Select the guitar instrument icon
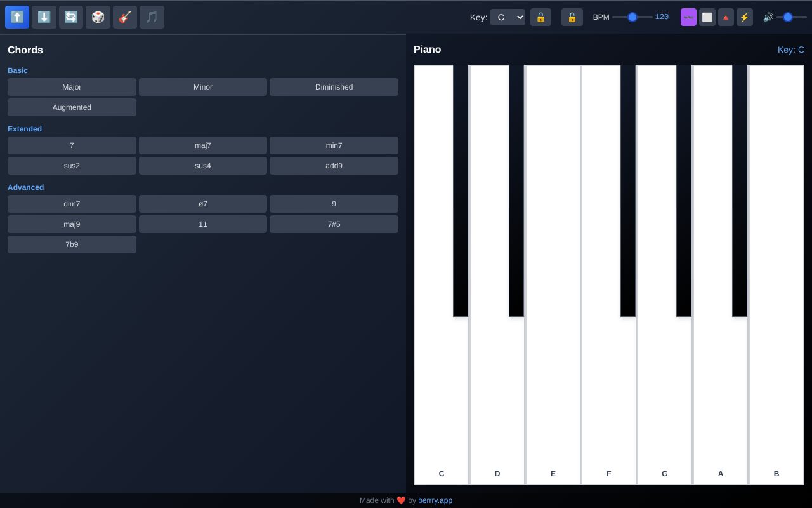The width and height of the screenshot is (812, 508). click(x=124, y=17)
